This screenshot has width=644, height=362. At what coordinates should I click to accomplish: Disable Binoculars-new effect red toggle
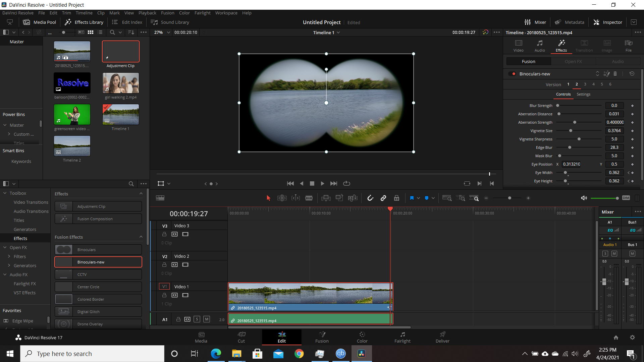[x=512, y=74]
